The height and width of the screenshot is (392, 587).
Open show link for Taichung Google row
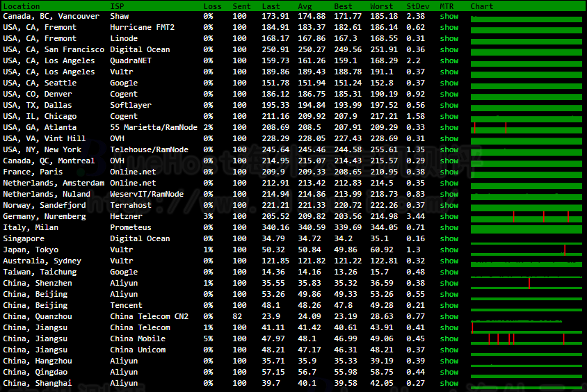[x=449, y=272]
